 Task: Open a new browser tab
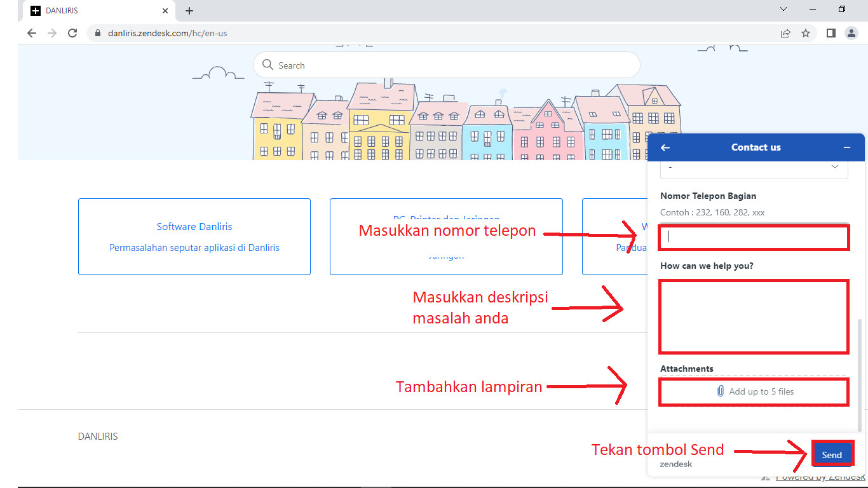(x=189, y=10)
